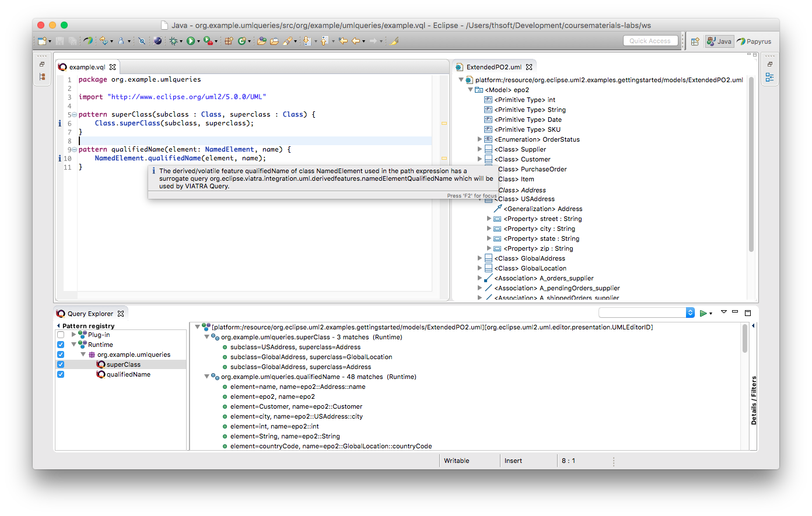Maximize the Query Explorer panel
Image resolution: width=812 pixels, height=516 pixels.
748,313
